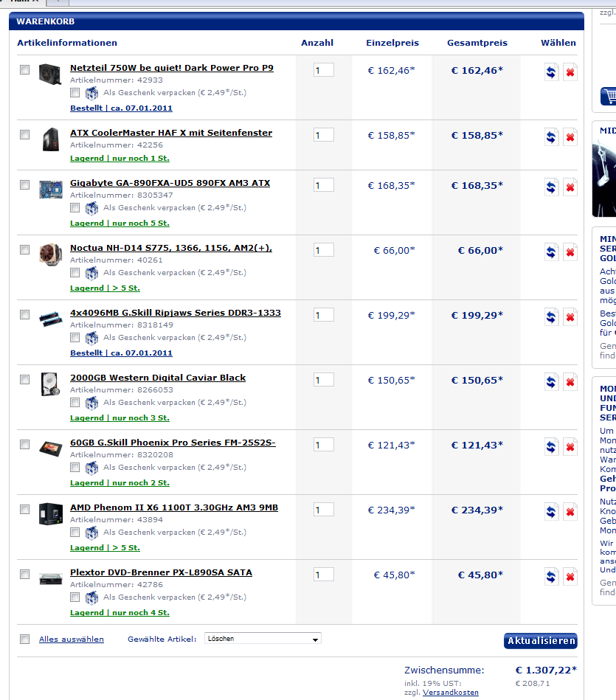This screenshot has width=616, height=700.
Task: Tick the ATX CoolerMaster HAF X item checkbox
Action: click(24, 134)
